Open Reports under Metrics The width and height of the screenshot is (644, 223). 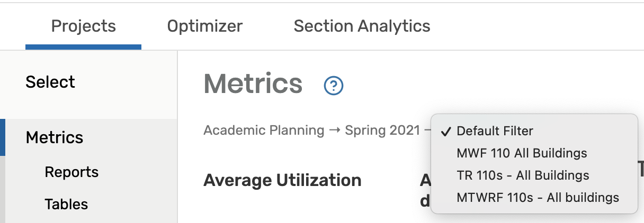tap(71, 172)
